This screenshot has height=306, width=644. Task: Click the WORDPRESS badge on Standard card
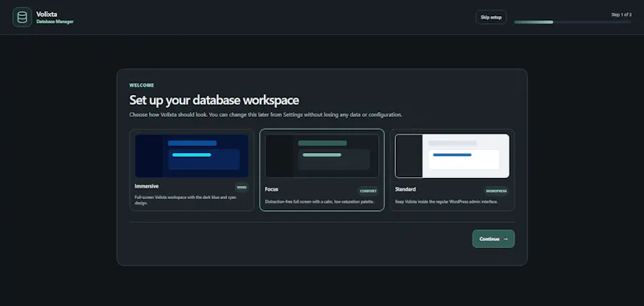pos(497,191)
